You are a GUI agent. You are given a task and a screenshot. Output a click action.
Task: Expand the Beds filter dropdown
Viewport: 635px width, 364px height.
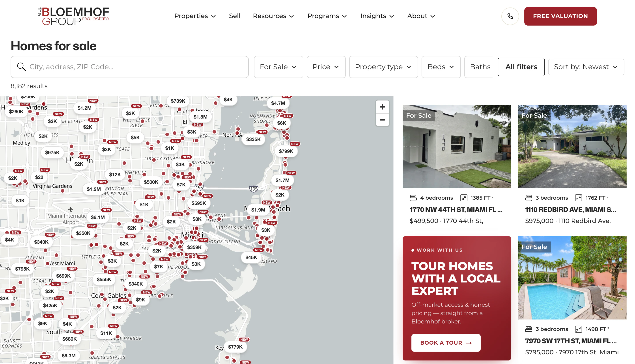point(441,67)
